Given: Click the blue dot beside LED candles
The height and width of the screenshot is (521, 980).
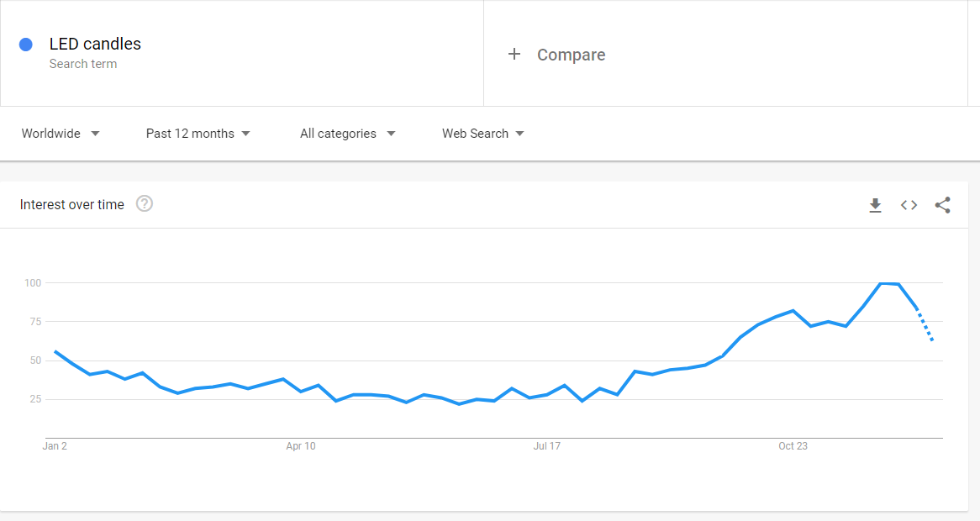Looking at the screenshot, I should [25, 45].
